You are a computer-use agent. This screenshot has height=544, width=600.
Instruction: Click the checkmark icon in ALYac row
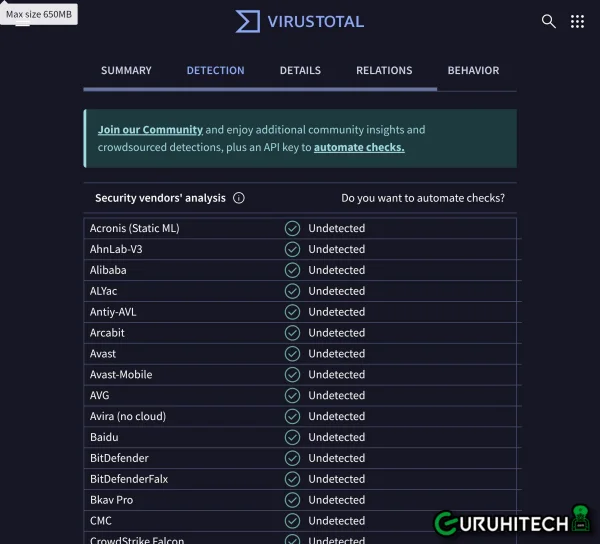292,291
